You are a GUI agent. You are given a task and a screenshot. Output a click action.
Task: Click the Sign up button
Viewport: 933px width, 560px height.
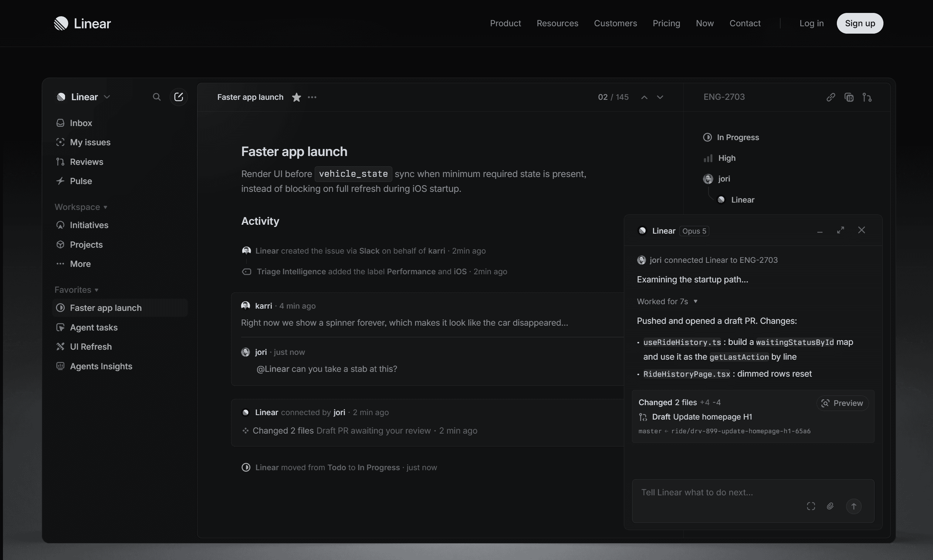coord(860,23)
